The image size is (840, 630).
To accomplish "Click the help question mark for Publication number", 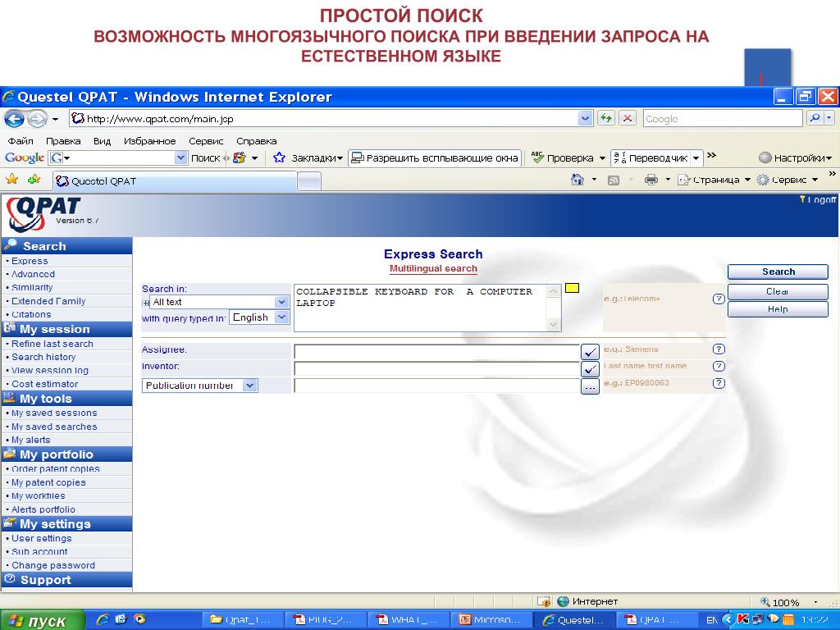I will pos(719,383).
